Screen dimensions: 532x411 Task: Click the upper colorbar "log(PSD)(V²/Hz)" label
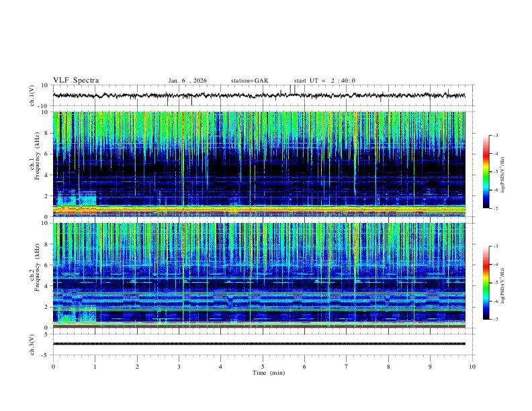click(x=503, y=175)
